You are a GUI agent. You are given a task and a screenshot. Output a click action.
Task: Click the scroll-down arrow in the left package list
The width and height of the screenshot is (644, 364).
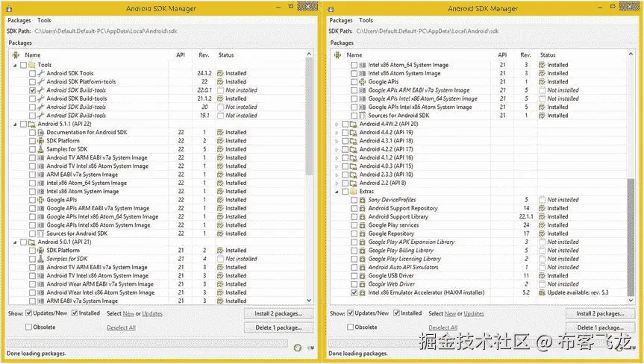(x=309, y=301)
